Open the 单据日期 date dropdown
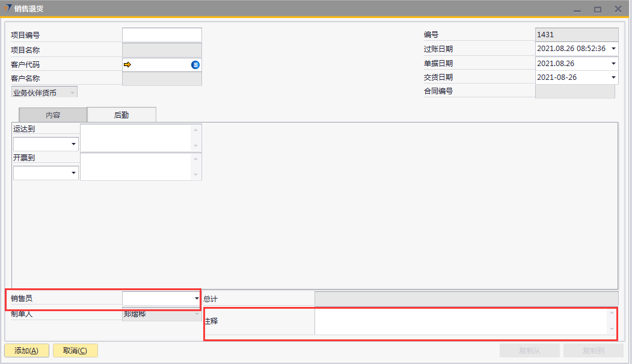The height and width of the screenshot is (364, 632). 613,63
